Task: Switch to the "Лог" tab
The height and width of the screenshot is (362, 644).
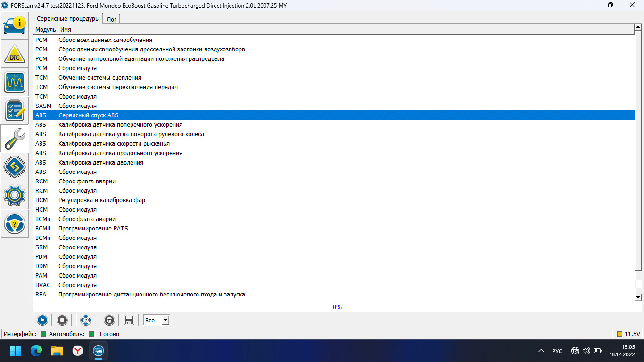Action: click(112, 19)
